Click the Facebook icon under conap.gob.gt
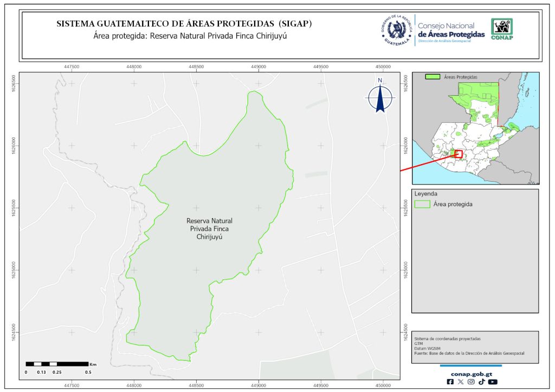This screenshot has width=555, height=392. click(450, 382)
